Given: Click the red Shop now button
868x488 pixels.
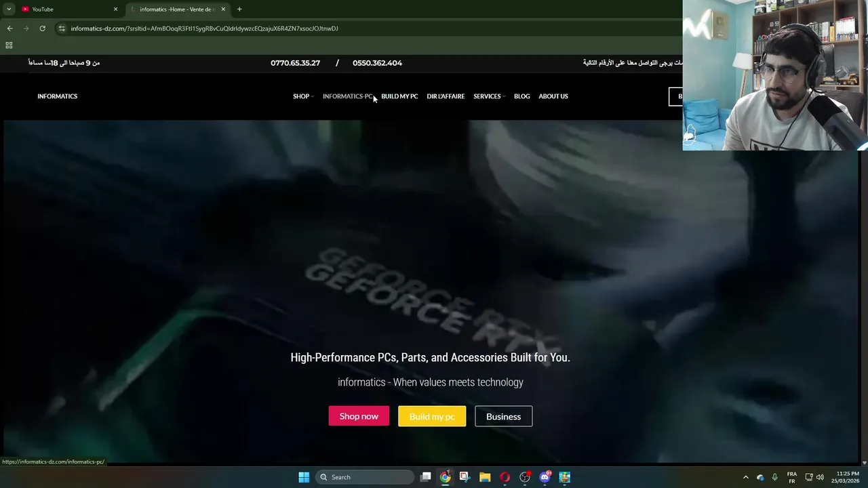Looking at the screenshot, I should (x=359, y=416).
